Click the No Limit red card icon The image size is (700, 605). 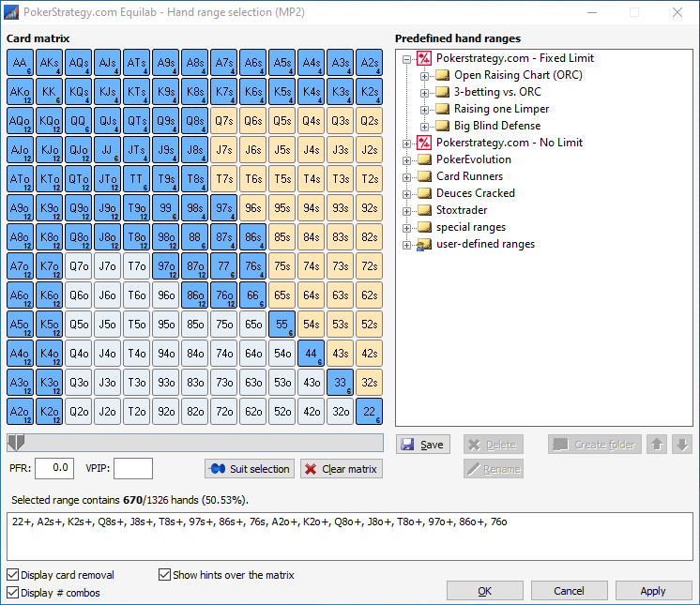[424, 143]
